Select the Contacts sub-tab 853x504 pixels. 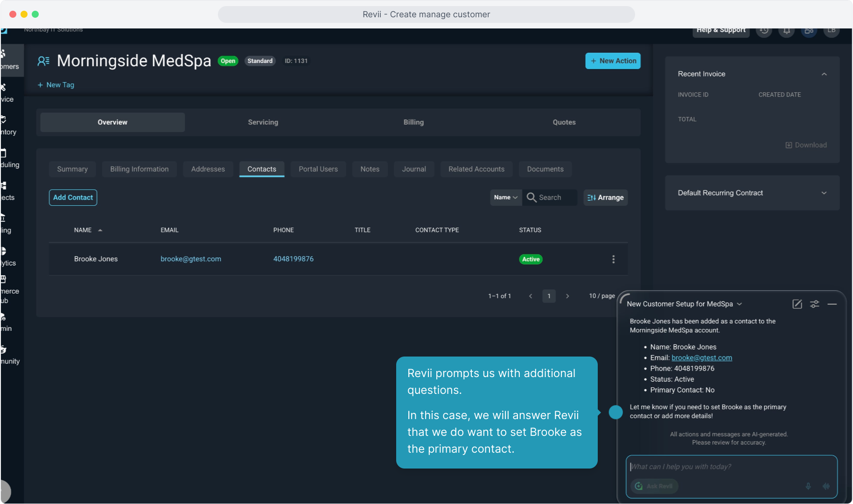(x=262, y=169)
